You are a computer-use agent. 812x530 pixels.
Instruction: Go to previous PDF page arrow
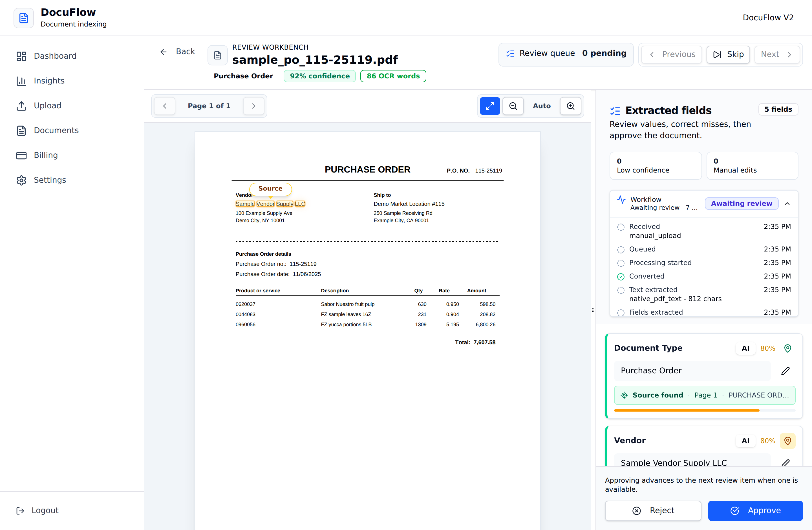(165, 106)
